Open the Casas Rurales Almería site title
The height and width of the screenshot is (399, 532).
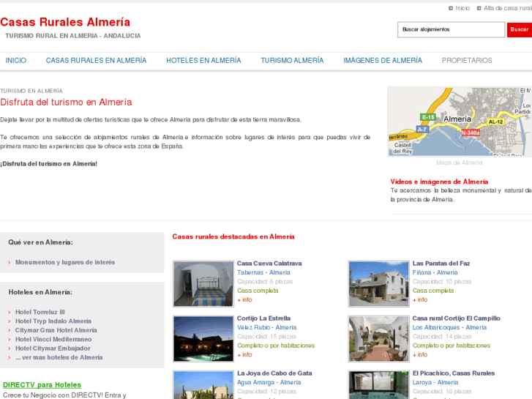[65, 22]
